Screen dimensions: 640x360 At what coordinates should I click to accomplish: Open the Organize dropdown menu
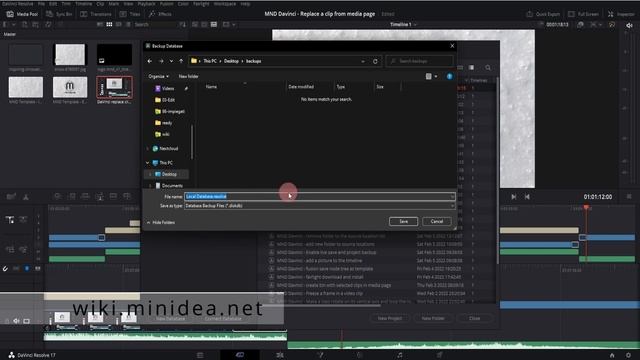[x=158, y=76]
